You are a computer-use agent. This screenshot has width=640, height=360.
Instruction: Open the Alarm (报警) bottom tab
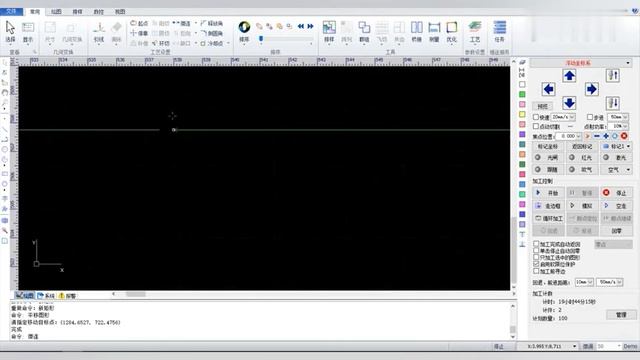pyautogui.click(x=67, y=296)
